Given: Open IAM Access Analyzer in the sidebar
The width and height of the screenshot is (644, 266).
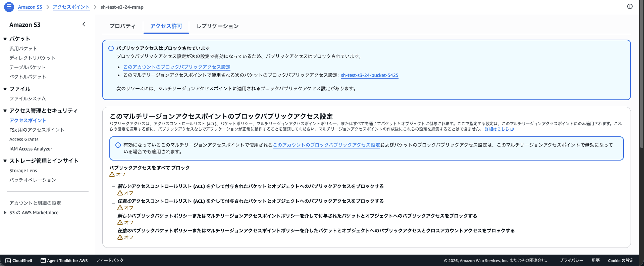Looking at the screenshot, I should point(31,149).
